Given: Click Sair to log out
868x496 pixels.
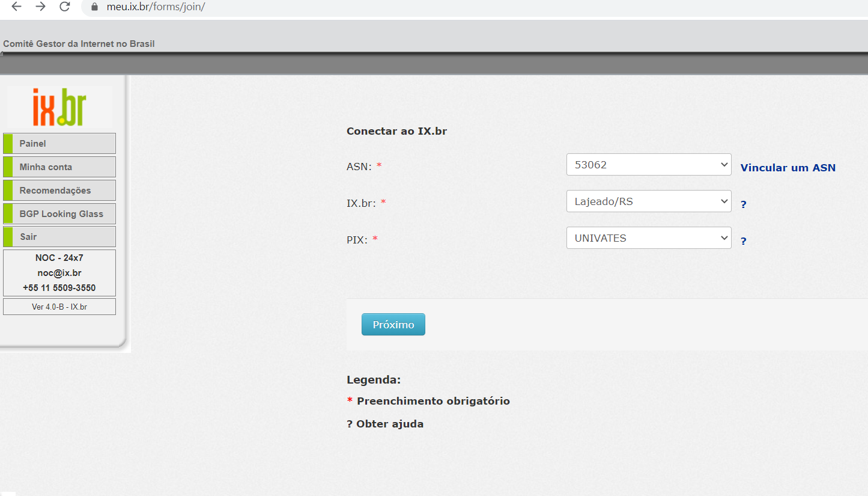Looking at the screenshot, I should [59, 237].
